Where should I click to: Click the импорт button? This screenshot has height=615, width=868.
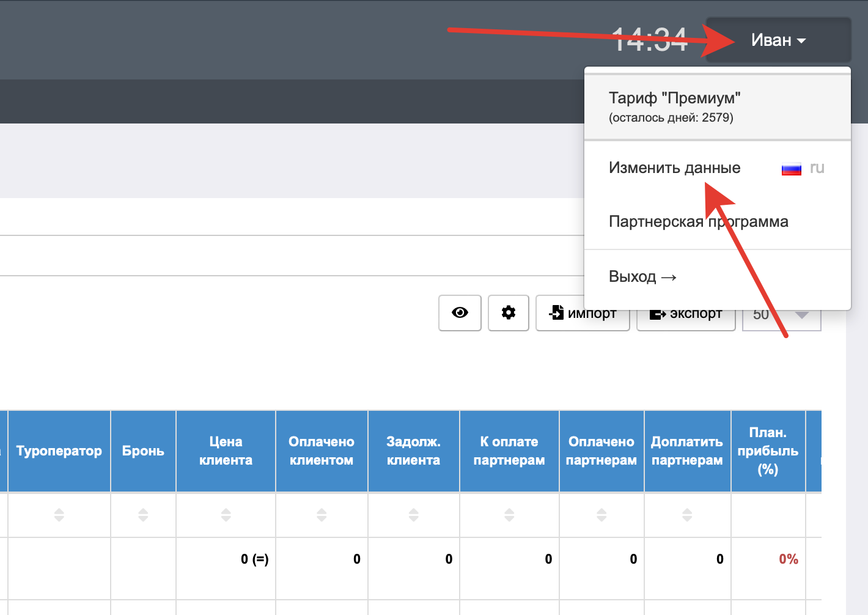[583, 313]
